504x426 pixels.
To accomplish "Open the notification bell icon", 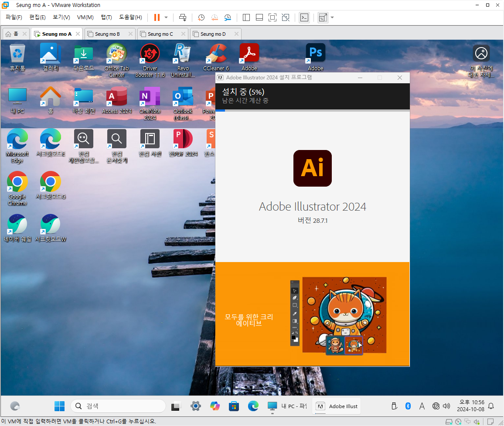I will tap(491, 406).
